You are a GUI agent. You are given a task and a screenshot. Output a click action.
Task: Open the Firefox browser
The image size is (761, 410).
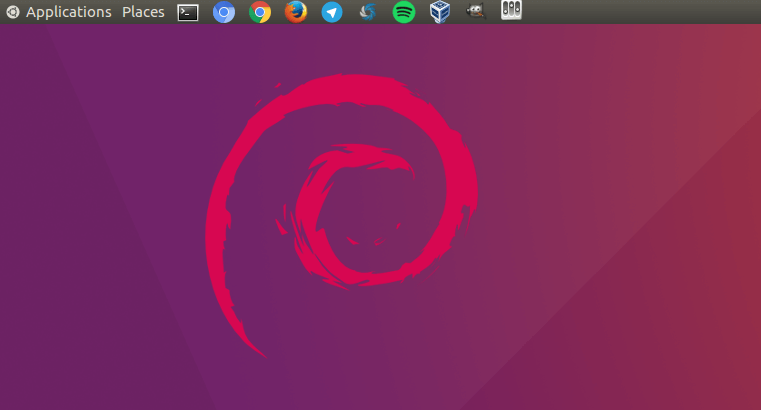(x=295, y=12)
